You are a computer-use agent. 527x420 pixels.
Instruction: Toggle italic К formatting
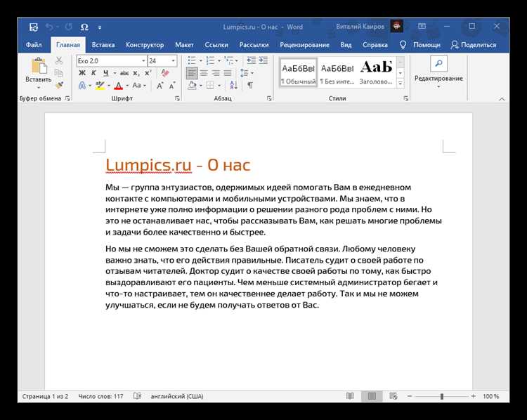[93, 73]
